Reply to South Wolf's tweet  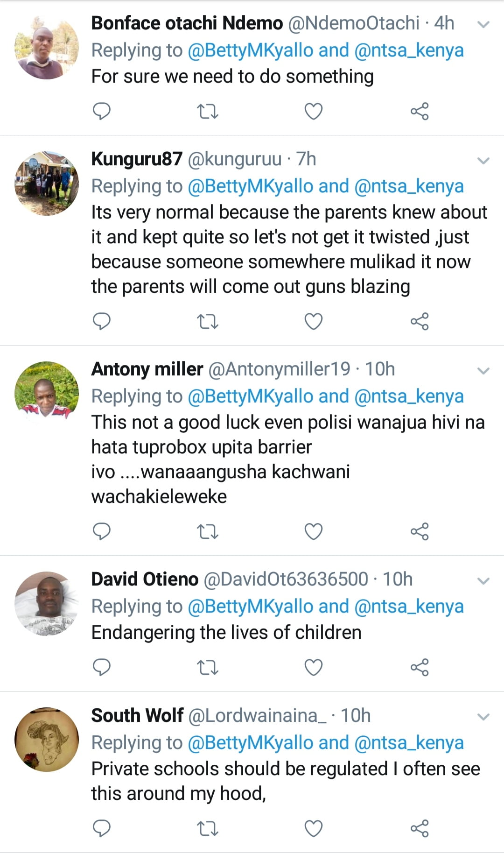(102, 828)
